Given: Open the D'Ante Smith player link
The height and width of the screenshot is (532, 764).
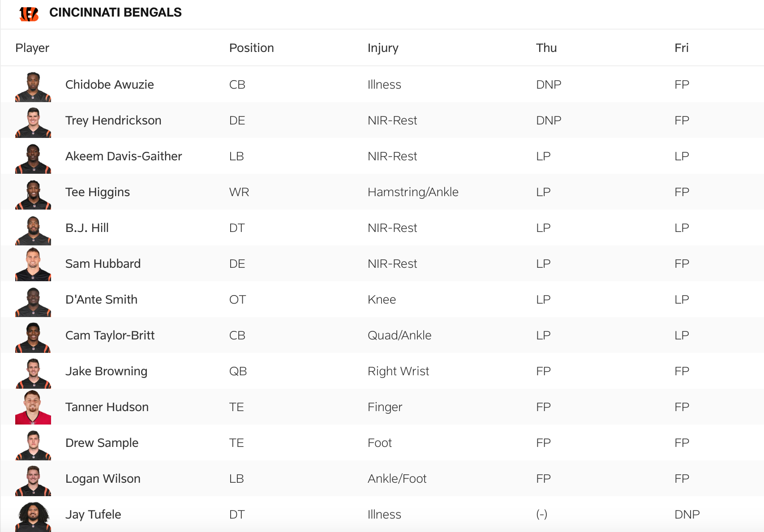Looking at the screenshot, I should (x=101, y=300).
